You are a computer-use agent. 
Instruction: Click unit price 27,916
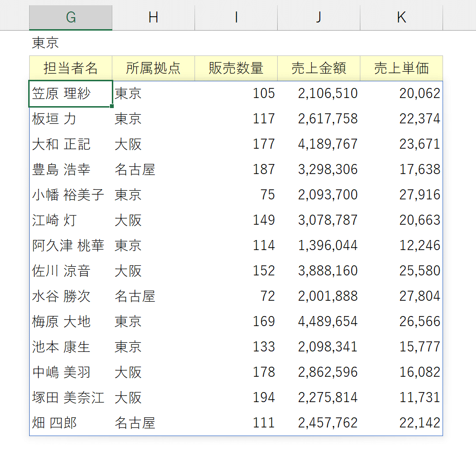click(x=401, y=195)
